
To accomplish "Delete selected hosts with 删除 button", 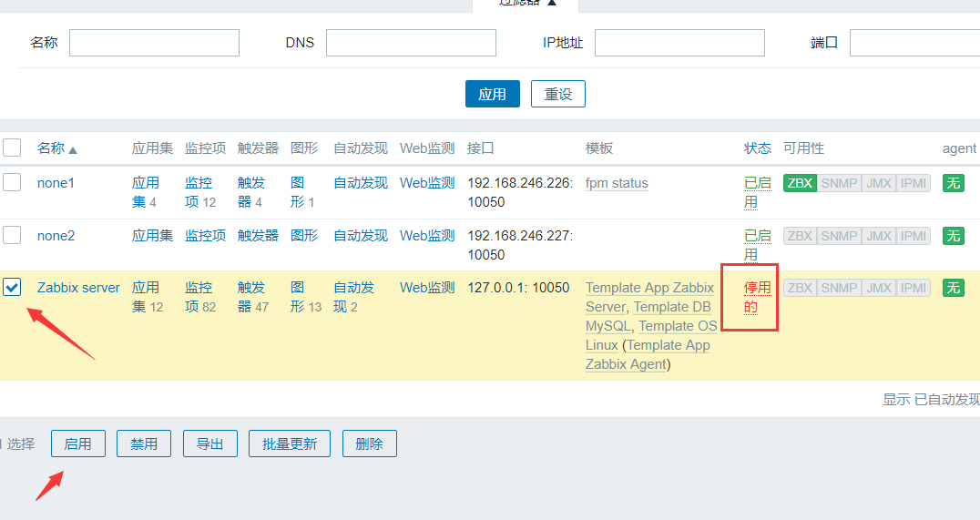I will tap(370, 444).
